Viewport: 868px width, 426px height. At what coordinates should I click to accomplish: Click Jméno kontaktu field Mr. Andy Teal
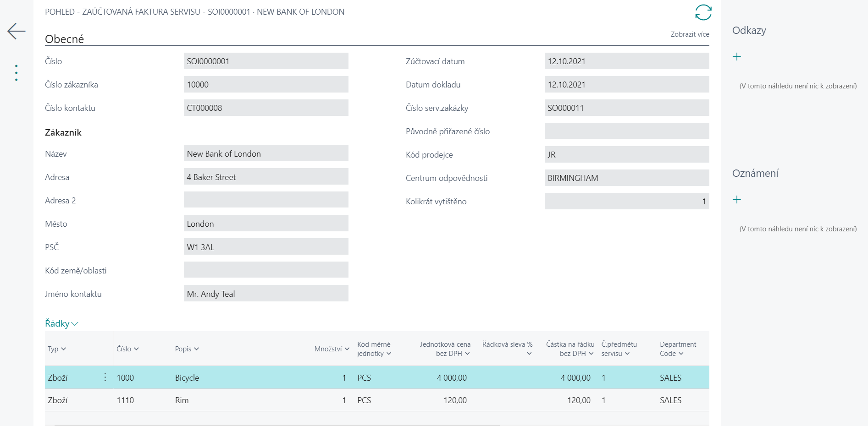coord(266,294)
